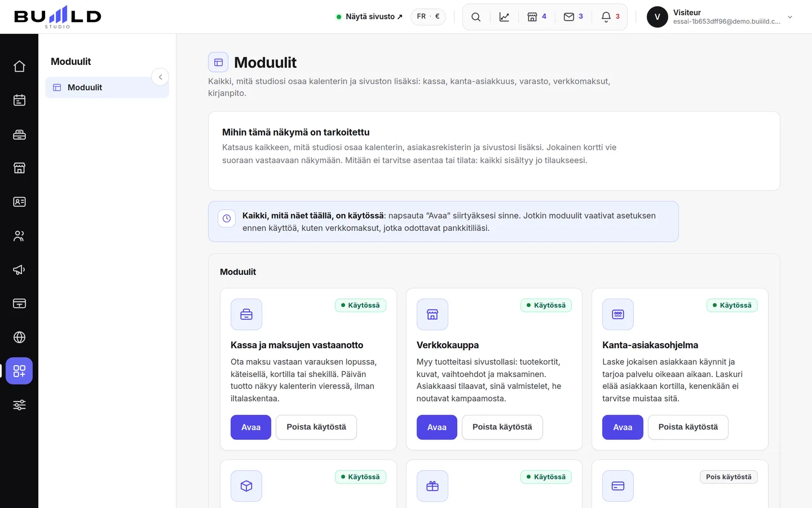Expand the Visiteur account menu
Image resolution: width=812 pixels, height=508 pixels.
[790, 17]
